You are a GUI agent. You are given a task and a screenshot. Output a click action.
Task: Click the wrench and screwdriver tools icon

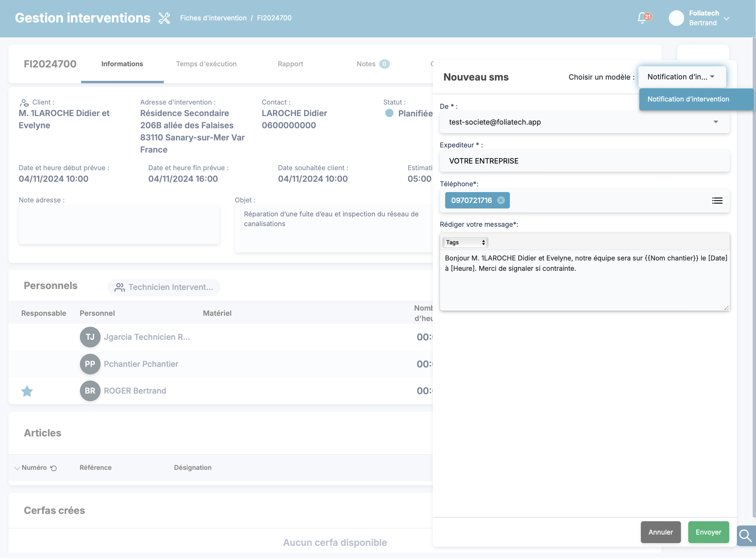[x=164, y=18]
